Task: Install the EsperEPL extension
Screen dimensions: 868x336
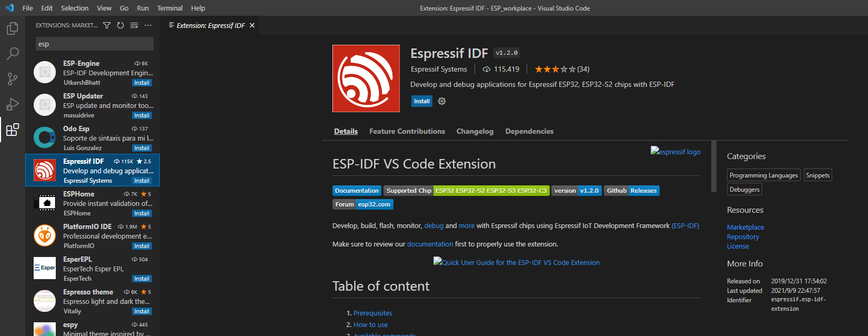Action: 142,279
